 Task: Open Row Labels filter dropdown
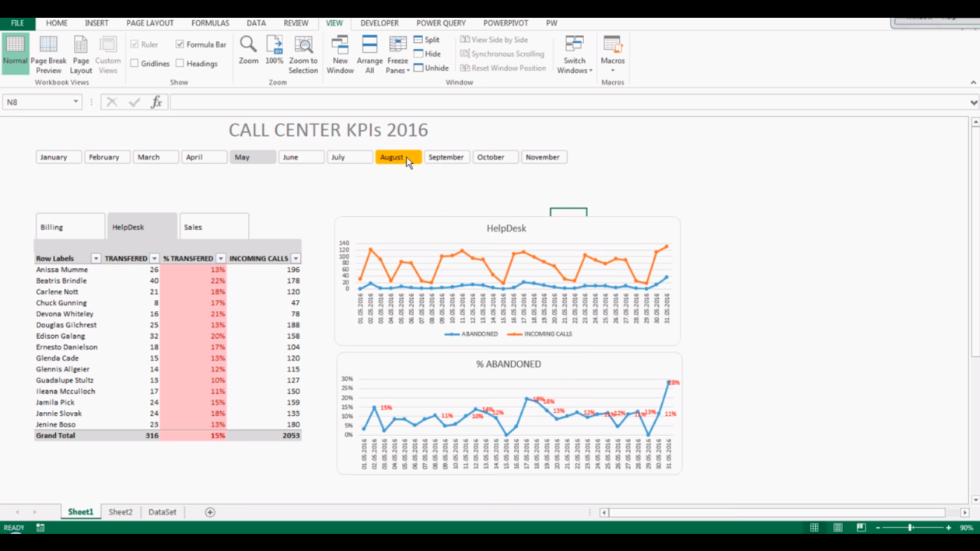pos(96,258)
